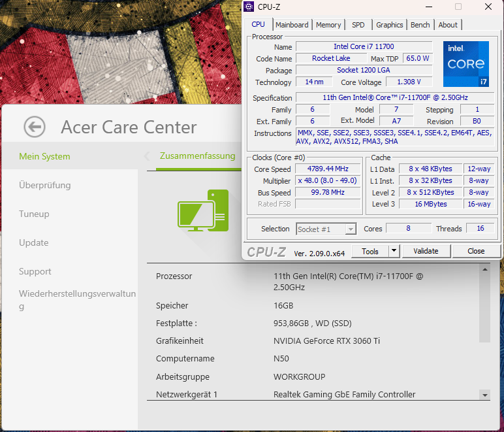Click the Festplatte value '953,86GB , WD (SSD)'
The width and height of the screenshot is (504, 432).
(313, 324)
